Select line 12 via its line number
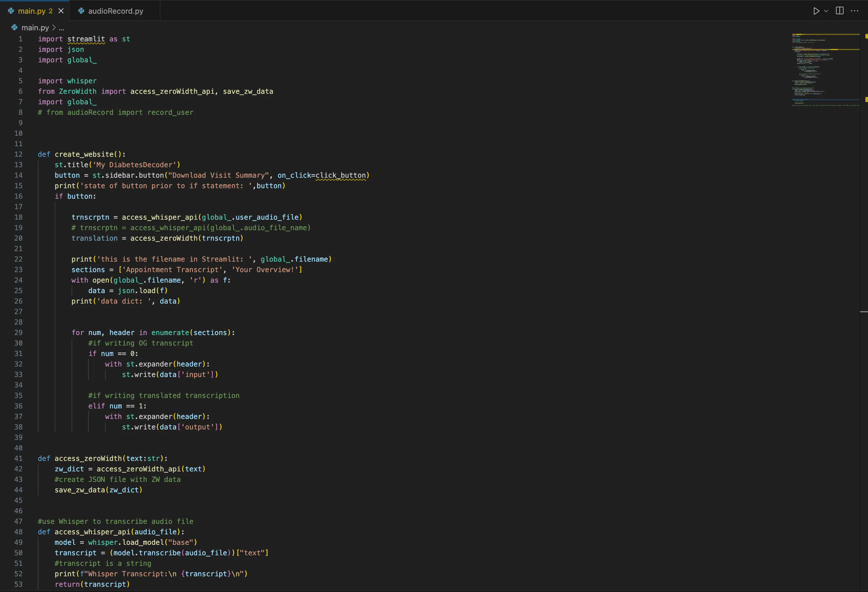Image resolution: width=868 pixels, height=592 pixels. tap(18, 154)
